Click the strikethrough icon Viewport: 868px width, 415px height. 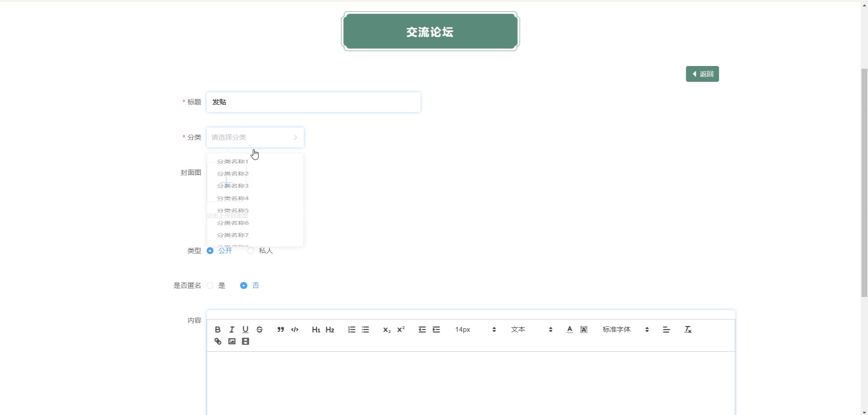259,330
